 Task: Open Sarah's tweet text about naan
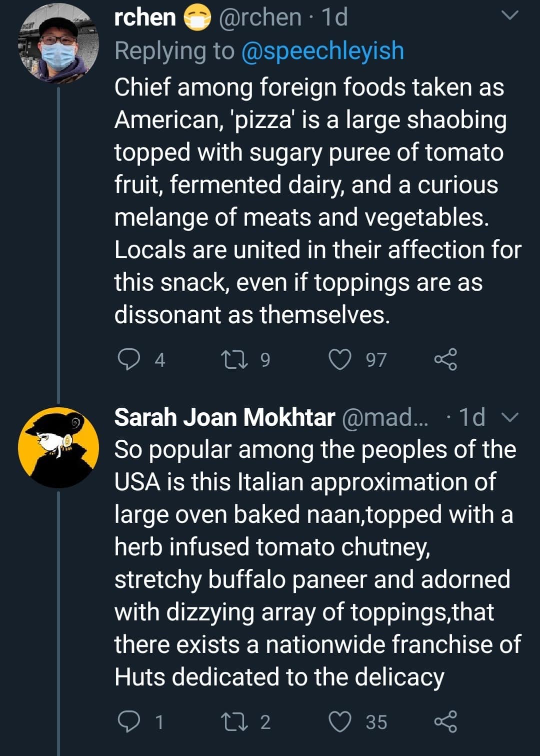tap(310, 563)
